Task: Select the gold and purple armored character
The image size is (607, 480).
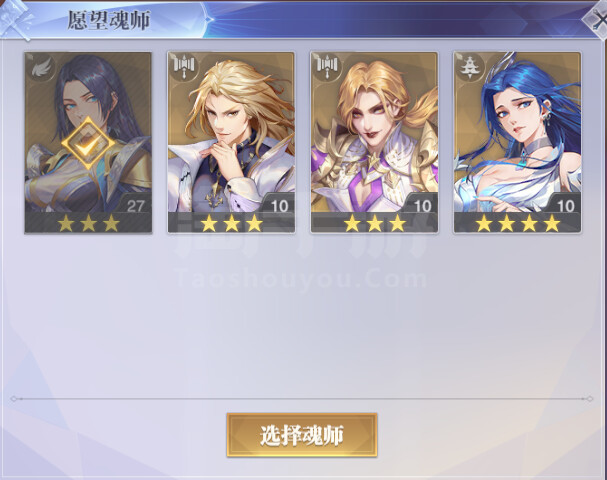Action: [x=374, y=142]
